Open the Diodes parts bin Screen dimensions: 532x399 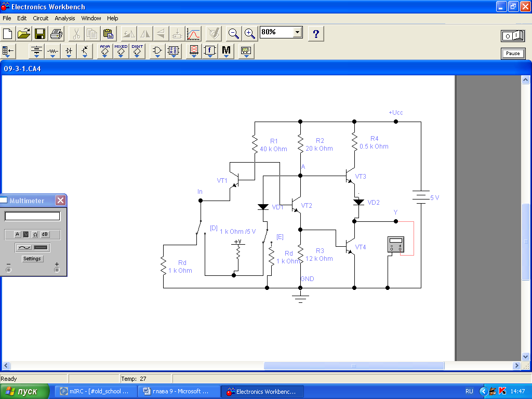pos(69,51)
